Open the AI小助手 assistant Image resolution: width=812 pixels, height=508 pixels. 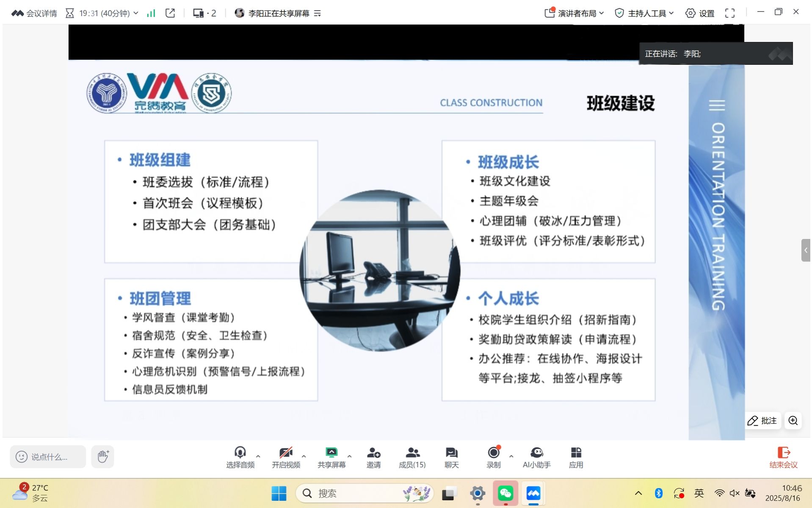pos(536,457)
